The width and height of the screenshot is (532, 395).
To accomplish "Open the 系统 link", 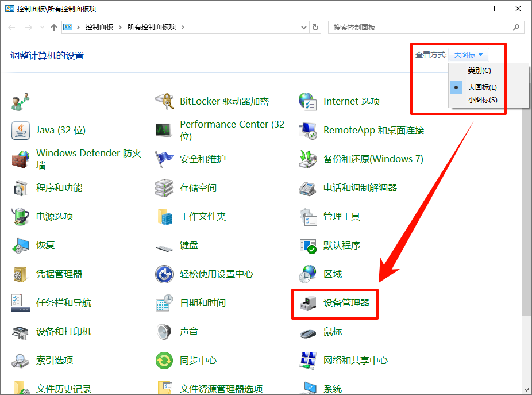I will [333, 389].
